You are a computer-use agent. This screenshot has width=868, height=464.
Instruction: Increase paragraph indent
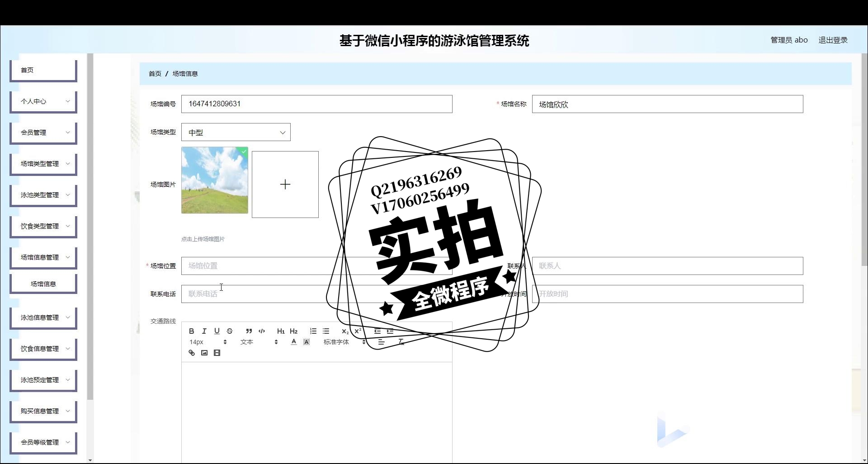click(x=390, y=331)
